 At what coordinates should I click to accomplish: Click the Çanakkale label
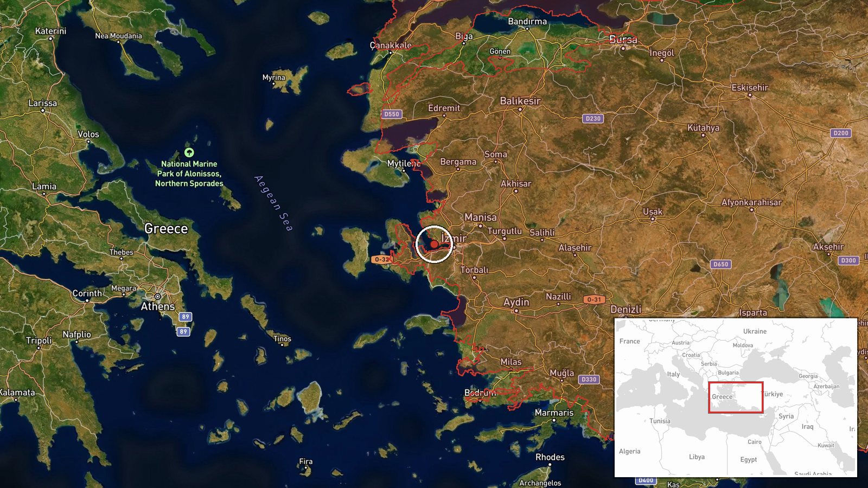point(391,46)
